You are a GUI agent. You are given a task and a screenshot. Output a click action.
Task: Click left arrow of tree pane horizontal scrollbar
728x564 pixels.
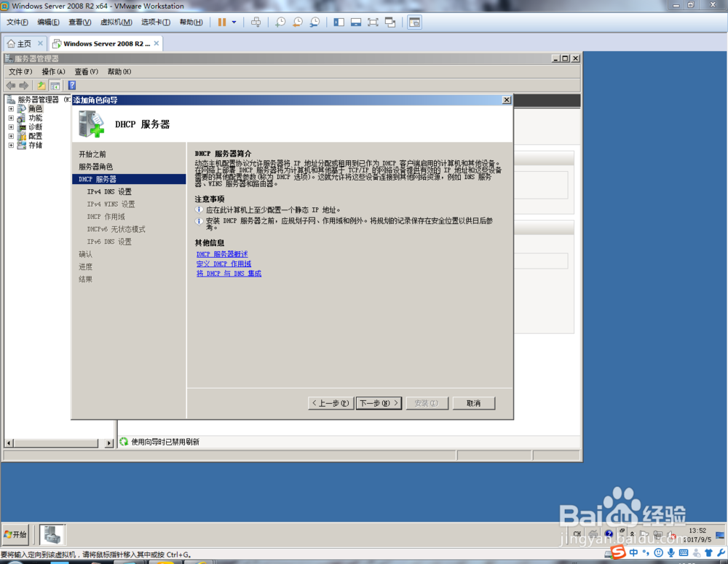tap(9, 443)
